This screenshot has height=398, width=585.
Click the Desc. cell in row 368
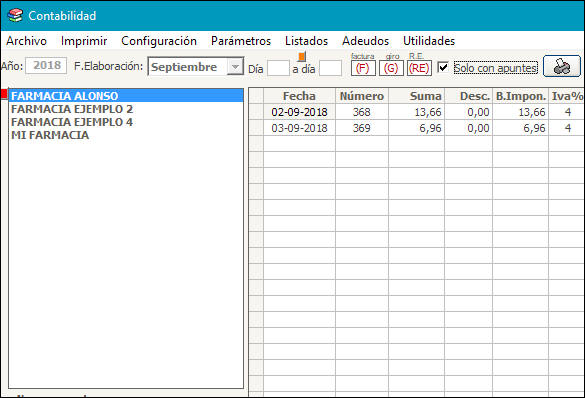tap(469, 112)
